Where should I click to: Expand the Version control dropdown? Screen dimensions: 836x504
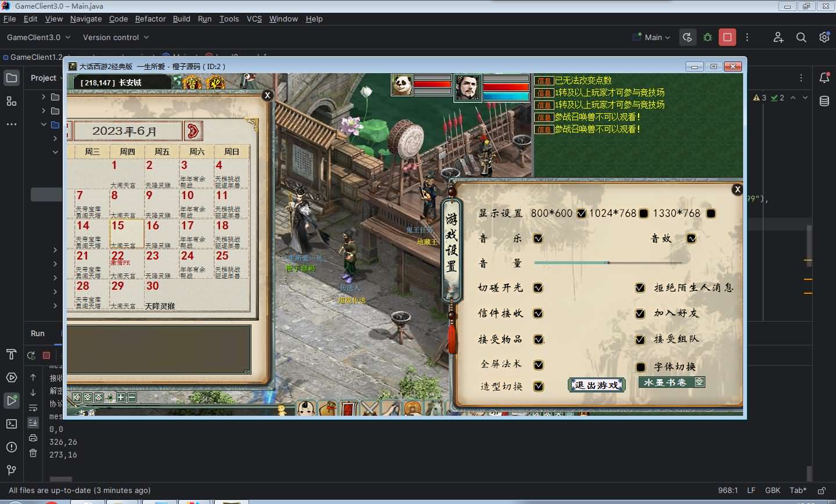point(116,37)
